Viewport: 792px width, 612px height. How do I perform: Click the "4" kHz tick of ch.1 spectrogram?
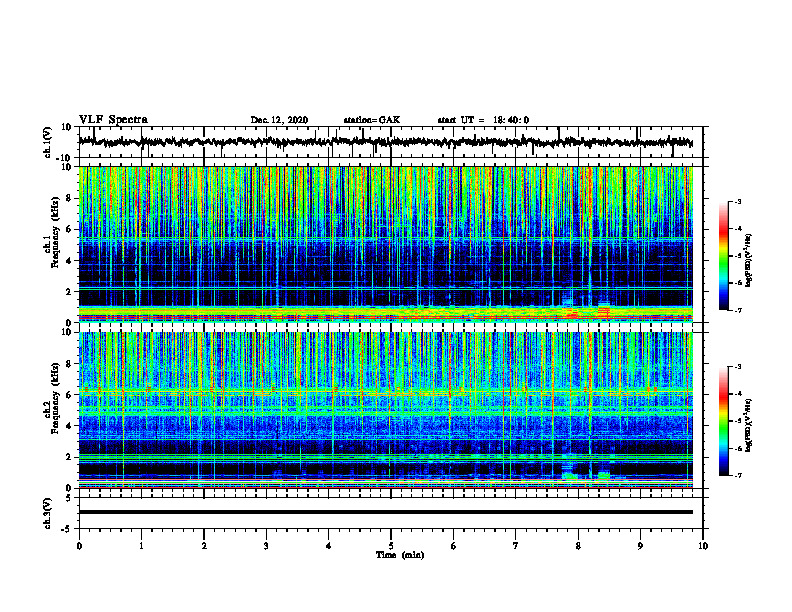click(x=69, y=261)
